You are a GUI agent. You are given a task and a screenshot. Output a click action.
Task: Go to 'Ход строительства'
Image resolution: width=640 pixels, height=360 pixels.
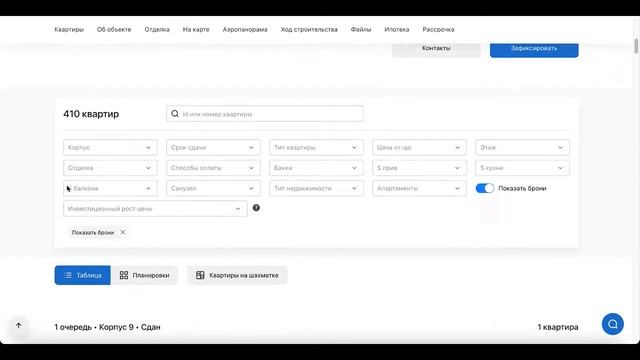coord(309,29)
